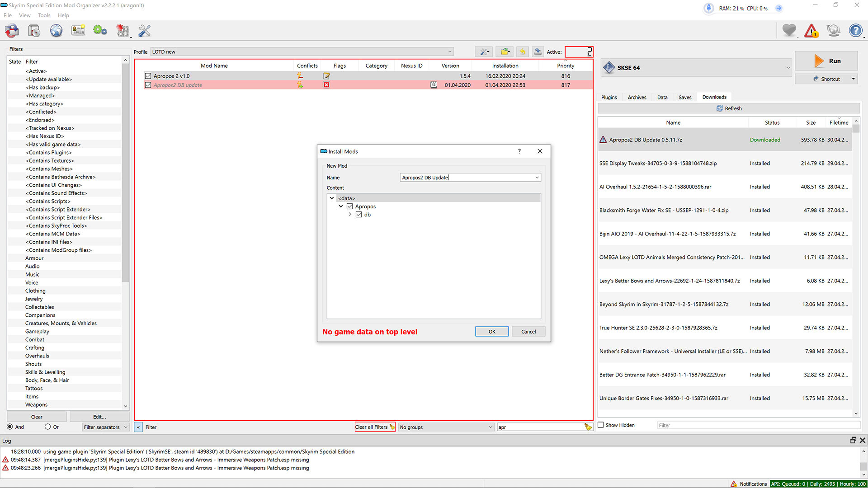Uncheck the Apropos folder checkbox in dialog
Screen dimensions: 868x488
tap(349, 206)
